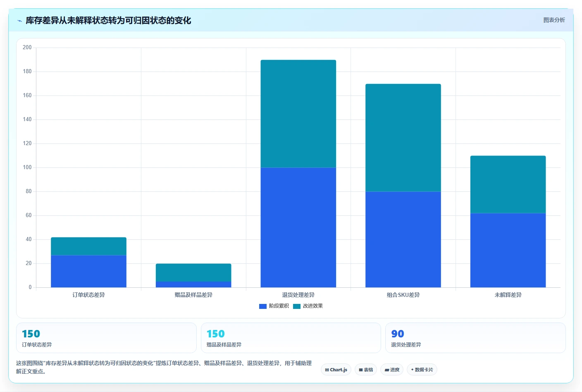Screen dimensions: 582x392
Task: Click the blue bar segment for 未解释差异
Action: (508, 250)
